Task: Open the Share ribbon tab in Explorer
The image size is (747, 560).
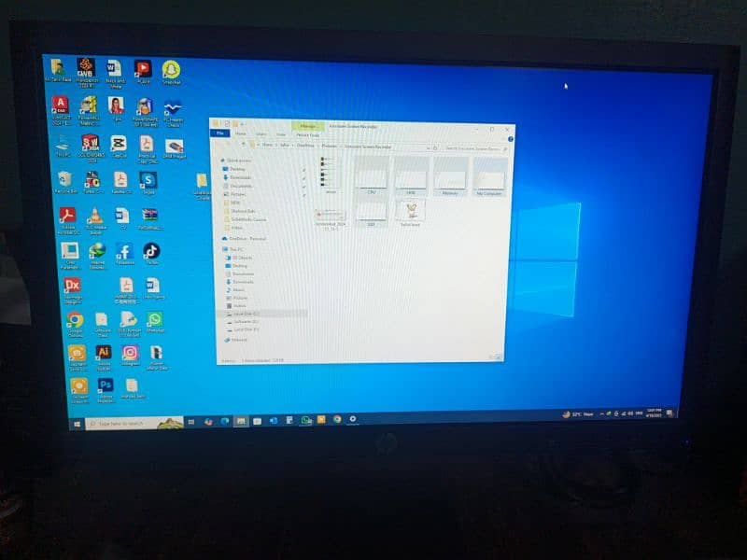Action: pyautogui.click(x=261, y=134)
